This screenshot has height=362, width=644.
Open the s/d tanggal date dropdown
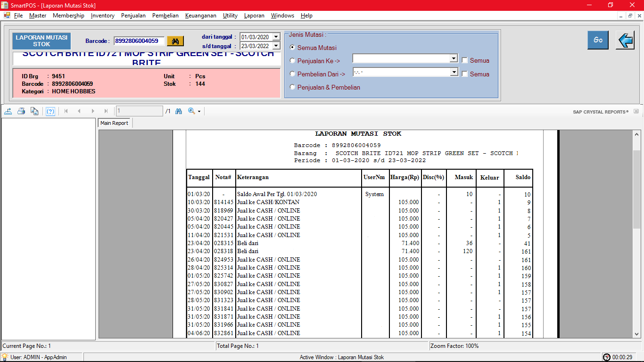click(x=276, y=46)
